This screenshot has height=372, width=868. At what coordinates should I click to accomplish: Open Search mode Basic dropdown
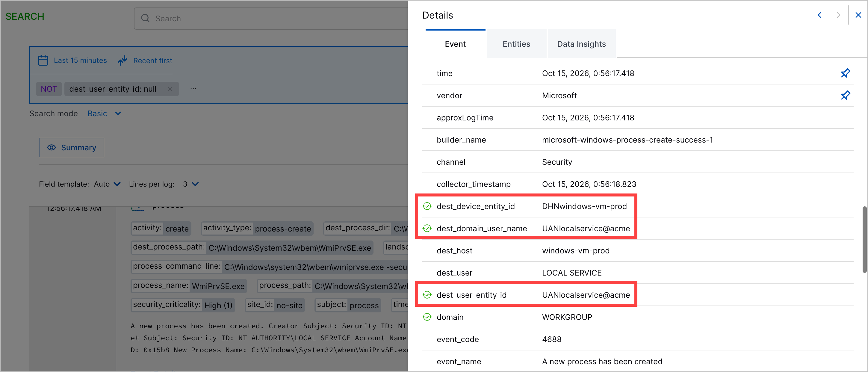104,114
